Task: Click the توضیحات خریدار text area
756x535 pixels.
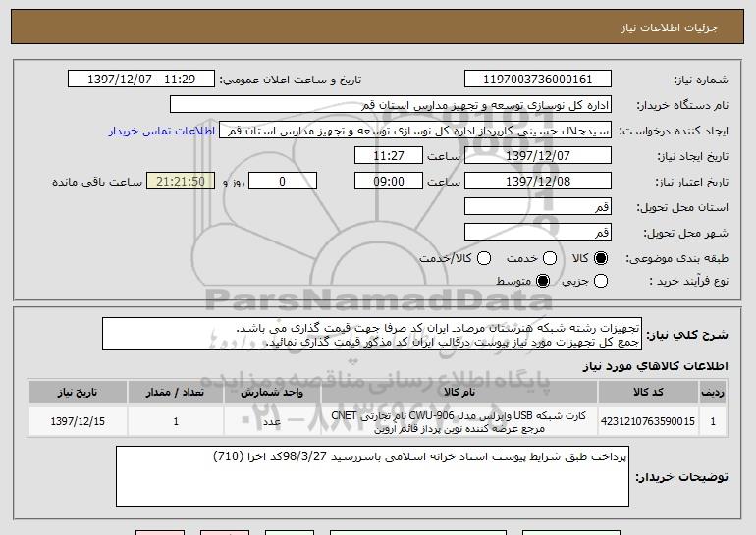Action: pos(372,476)
